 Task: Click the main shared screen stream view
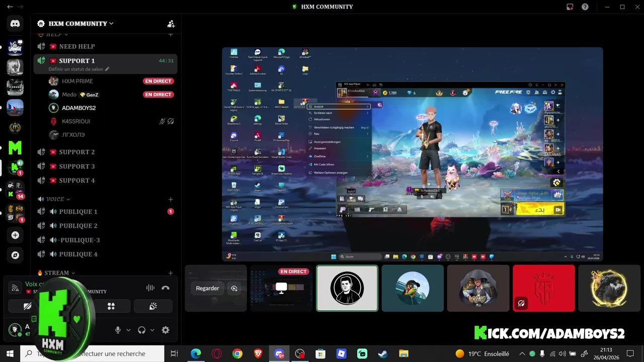click(413, 154)
